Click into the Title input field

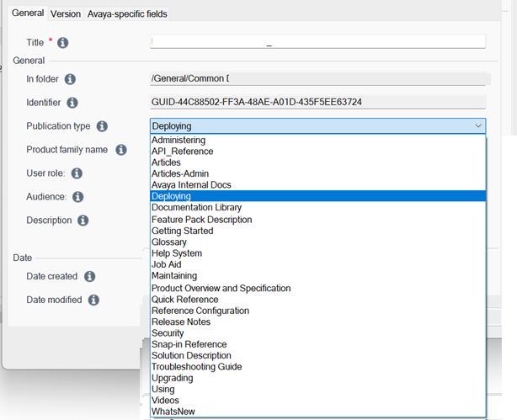317,42
